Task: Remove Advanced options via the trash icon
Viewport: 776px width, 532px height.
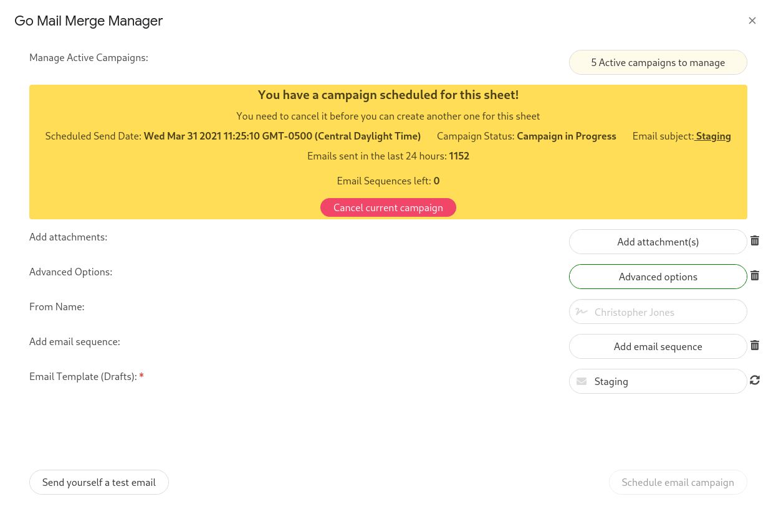Action: tap(755, 276)
